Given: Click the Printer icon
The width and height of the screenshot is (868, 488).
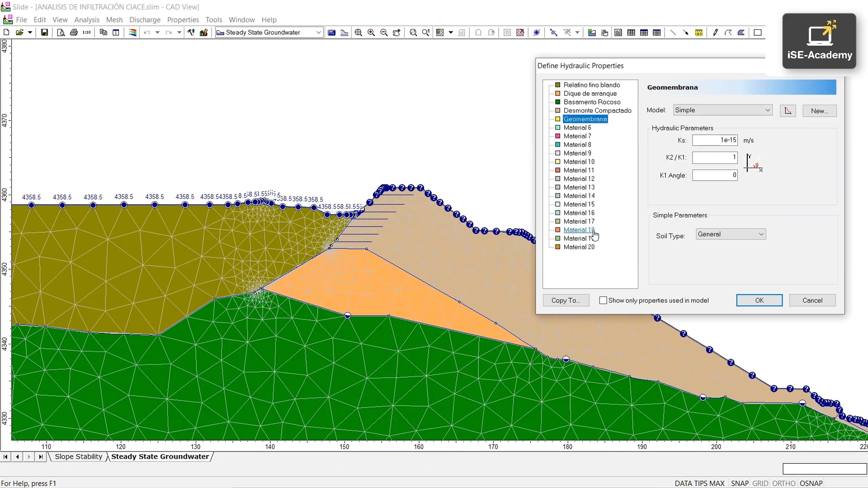Looking at the screenshot, I should pos(74,33).
